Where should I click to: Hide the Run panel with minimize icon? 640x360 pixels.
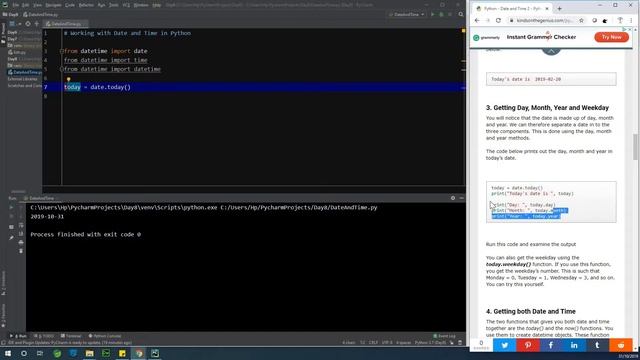[x=462, y=198]
